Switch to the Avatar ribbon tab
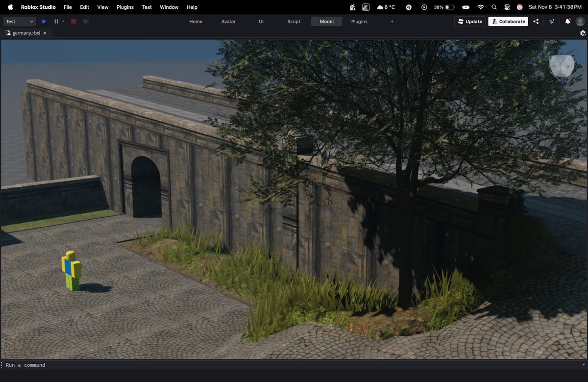Screen dimensions: 588x382 click(x=228, y=22)
